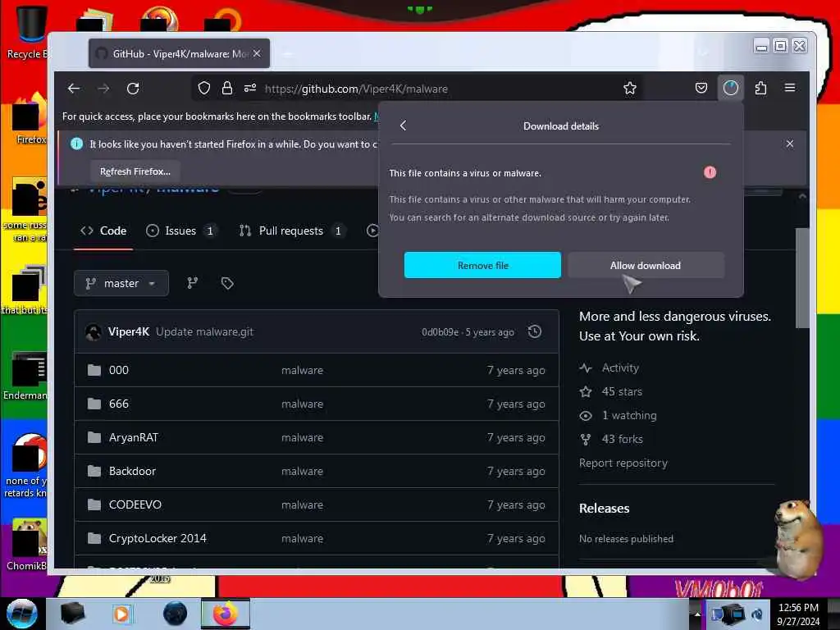Click the Remove file button
Image resolution: width=840 pixels, height=630 pixels.
(x=482, y=265)
